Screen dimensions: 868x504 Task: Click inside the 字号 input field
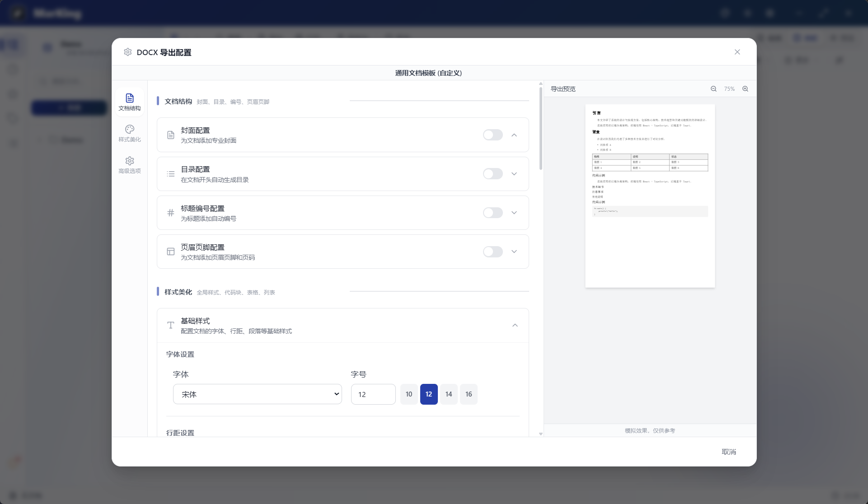(x=373, y=394)
